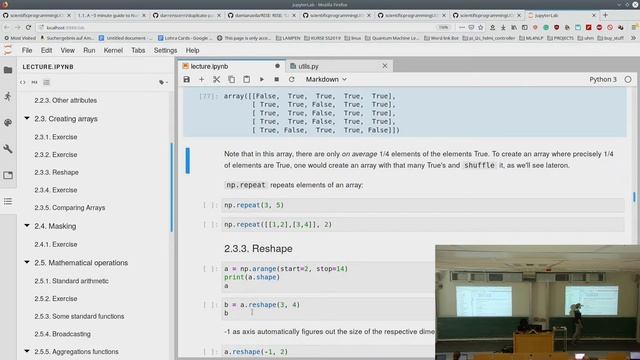Open the Run menu

click(x=89, y=51)
